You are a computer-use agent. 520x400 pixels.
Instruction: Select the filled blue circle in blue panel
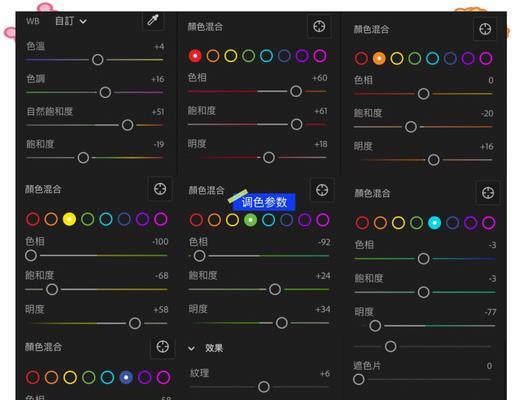coord(126,377)
